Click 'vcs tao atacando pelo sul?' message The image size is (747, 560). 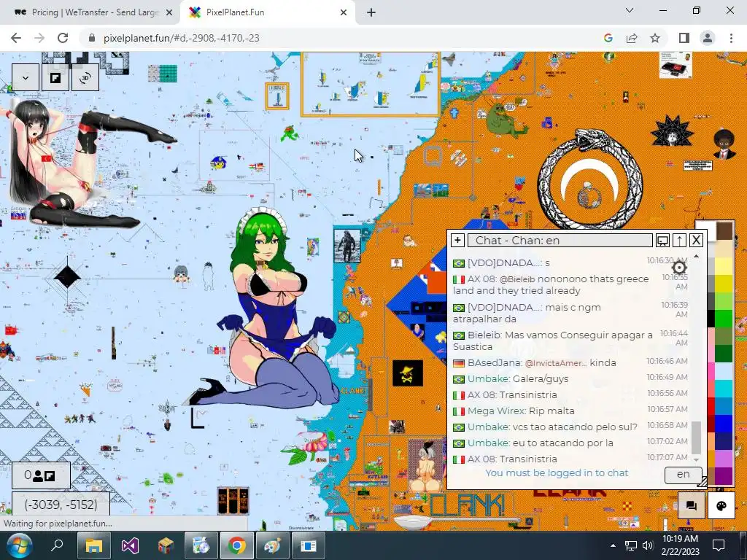(x=575, y=427)
